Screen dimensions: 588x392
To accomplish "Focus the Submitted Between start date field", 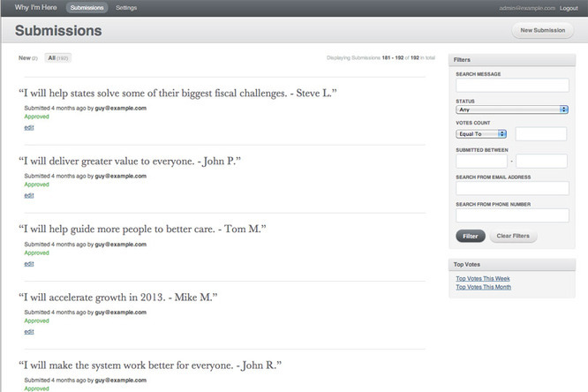I will [481, 161].
